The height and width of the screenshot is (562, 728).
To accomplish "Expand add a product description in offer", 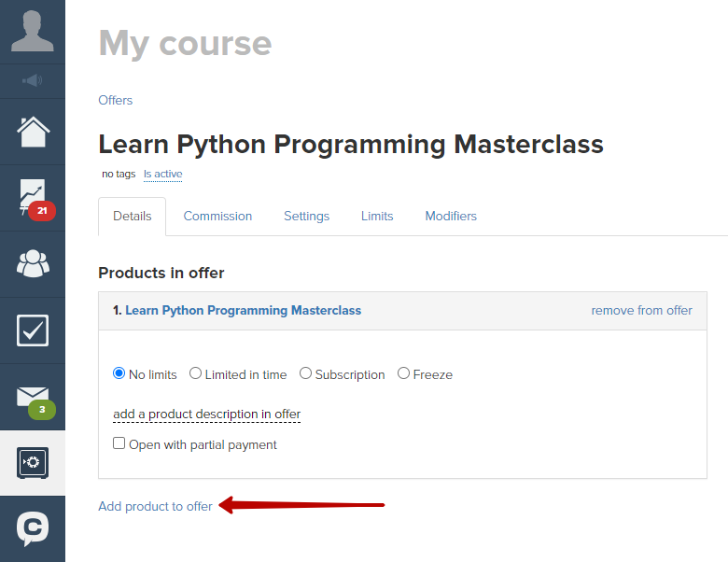I will point(206,414).
